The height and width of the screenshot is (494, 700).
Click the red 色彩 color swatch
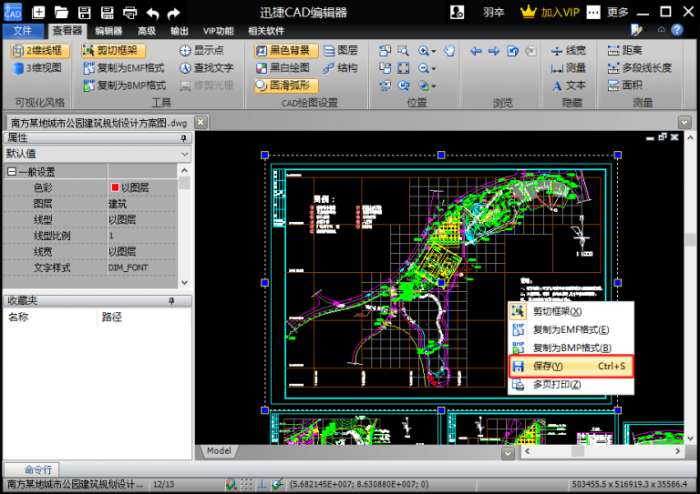(115, 187)
